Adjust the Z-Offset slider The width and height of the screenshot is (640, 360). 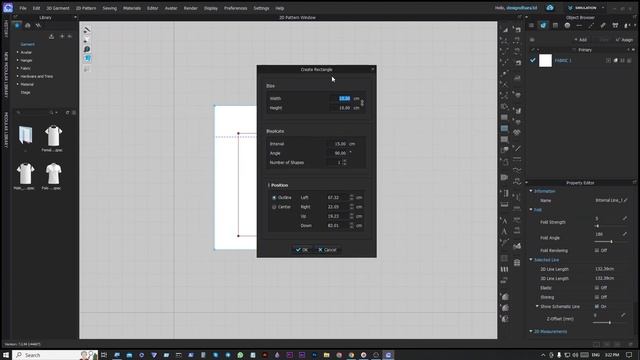click(x=610, y=322)
